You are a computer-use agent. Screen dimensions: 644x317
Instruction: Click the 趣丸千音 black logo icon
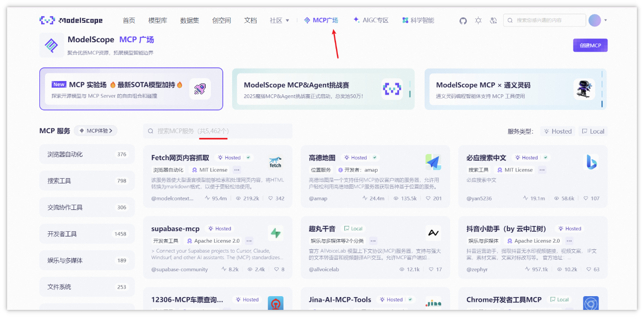pos(433,233)
